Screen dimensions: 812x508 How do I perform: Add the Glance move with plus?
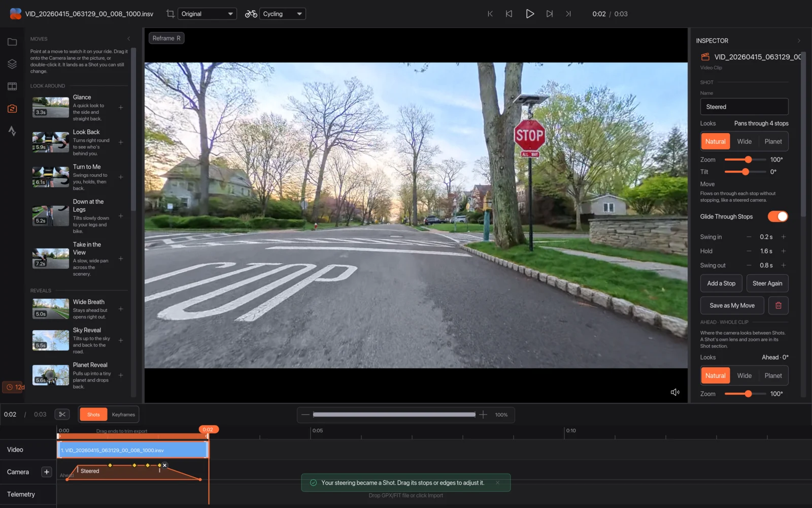click(121, 108)
